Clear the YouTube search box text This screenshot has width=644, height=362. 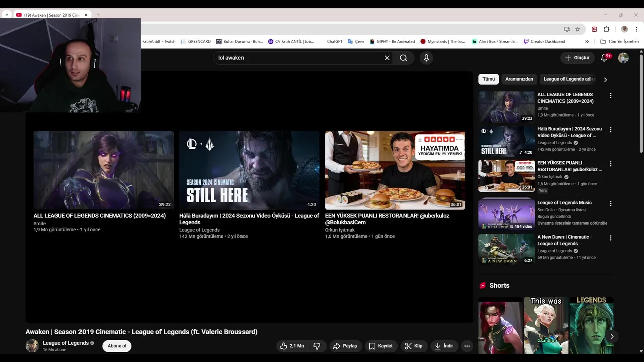387,58
